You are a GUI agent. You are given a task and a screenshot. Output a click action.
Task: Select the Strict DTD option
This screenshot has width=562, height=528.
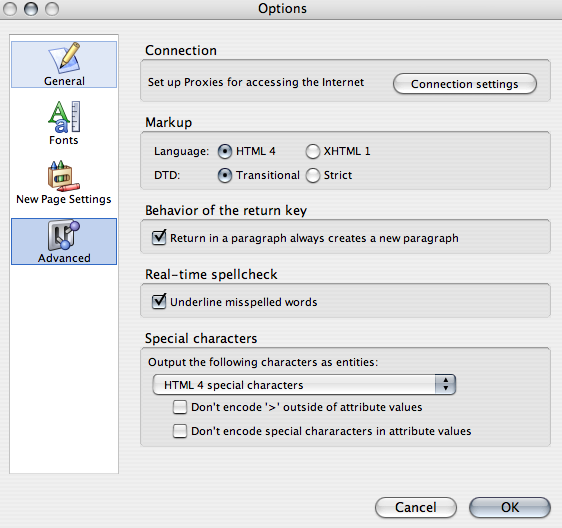[x=313, y=176]
